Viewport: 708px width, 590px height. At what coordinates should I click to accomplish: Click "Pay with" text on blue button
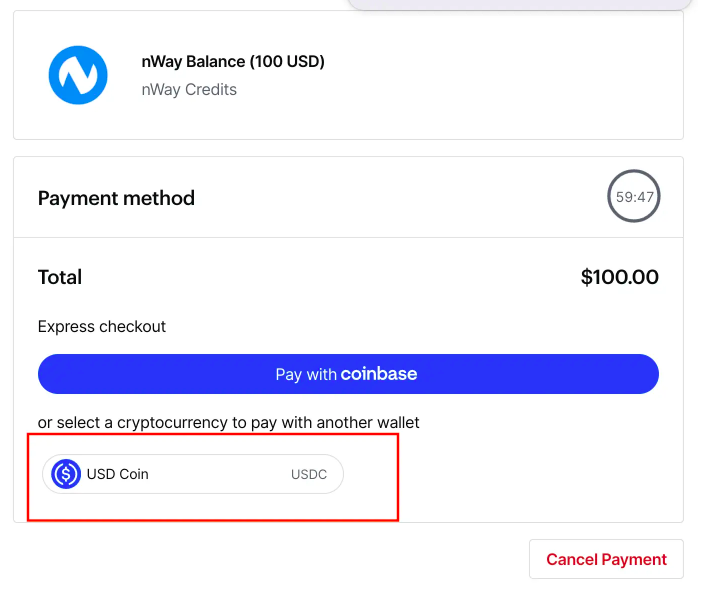pos(306,374)
